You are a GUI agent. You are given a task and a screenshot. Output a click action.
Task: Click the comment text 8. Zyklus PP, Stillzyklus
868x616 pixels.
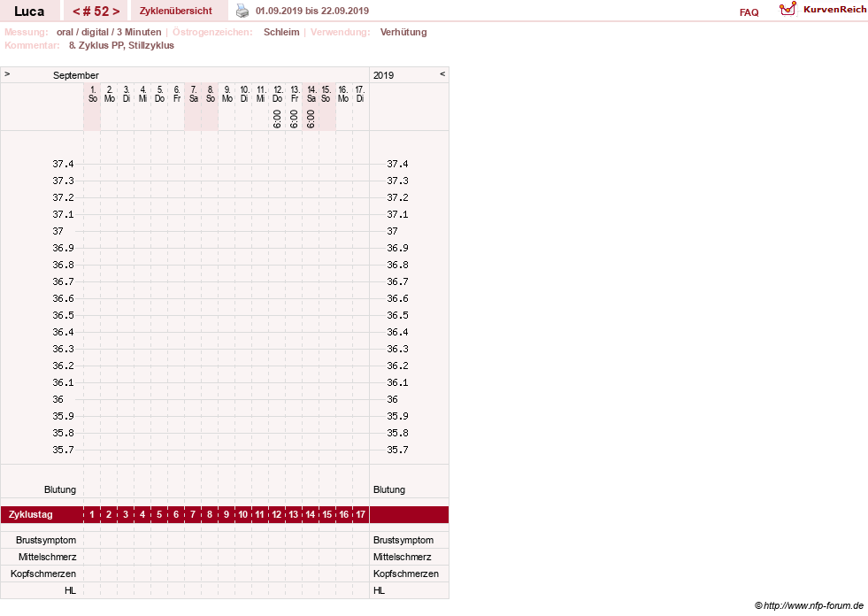(121, 45)
